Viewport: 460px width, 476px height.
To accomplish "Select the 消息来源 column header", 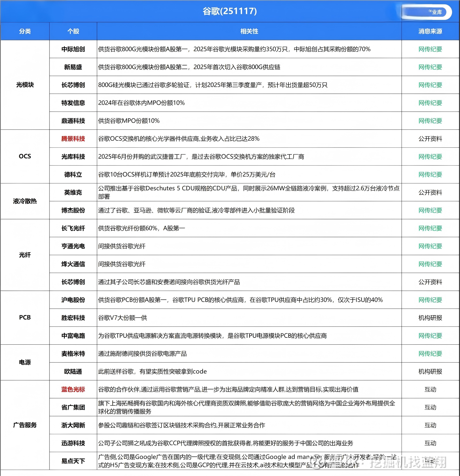I will [x=430, y=31].
